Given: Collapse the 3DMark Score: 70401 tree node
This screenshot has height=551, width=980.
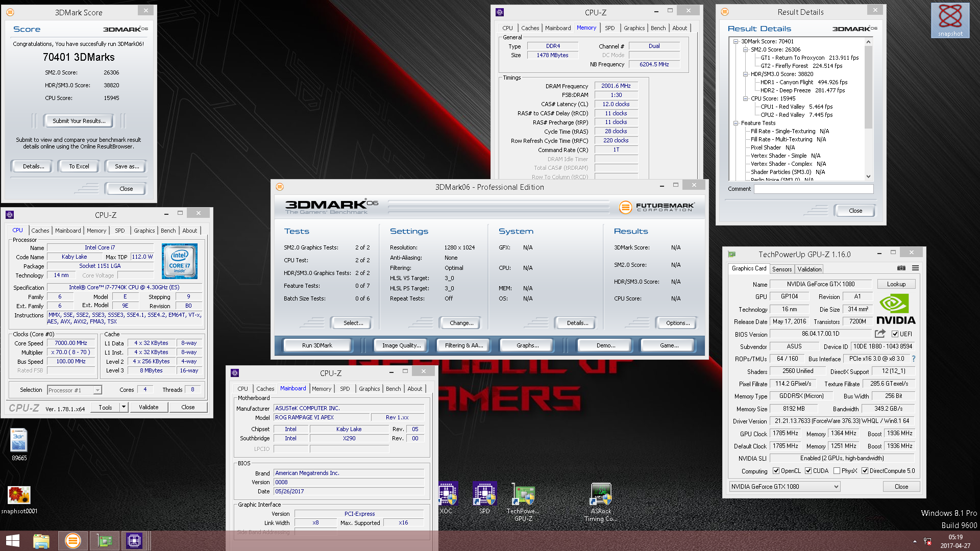Looking at the screenshot, I should (x=736, y=41).
